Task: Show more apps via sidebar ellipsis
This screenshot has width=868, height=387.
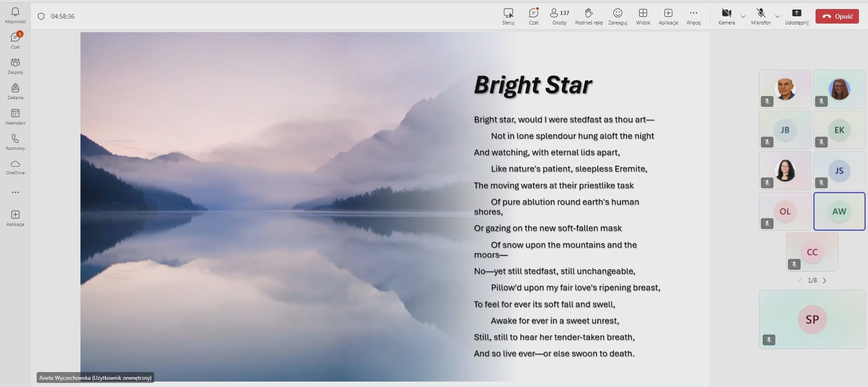Action: 15,192
